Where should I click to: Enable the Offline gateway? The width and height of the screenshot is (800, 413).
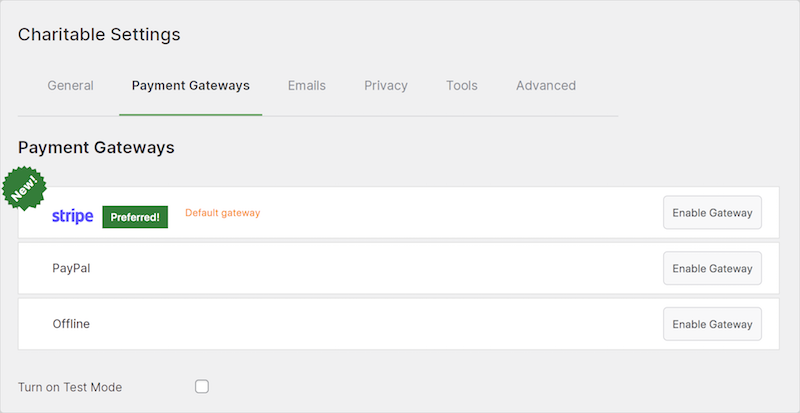coord(712,324)
